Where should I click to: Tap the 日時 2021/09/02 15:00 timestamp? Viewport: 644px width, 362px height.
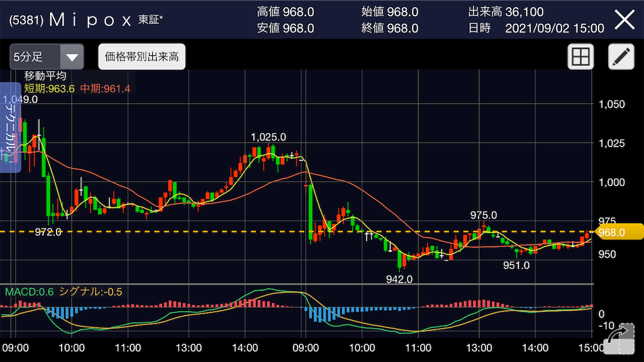tap(536, 28)
